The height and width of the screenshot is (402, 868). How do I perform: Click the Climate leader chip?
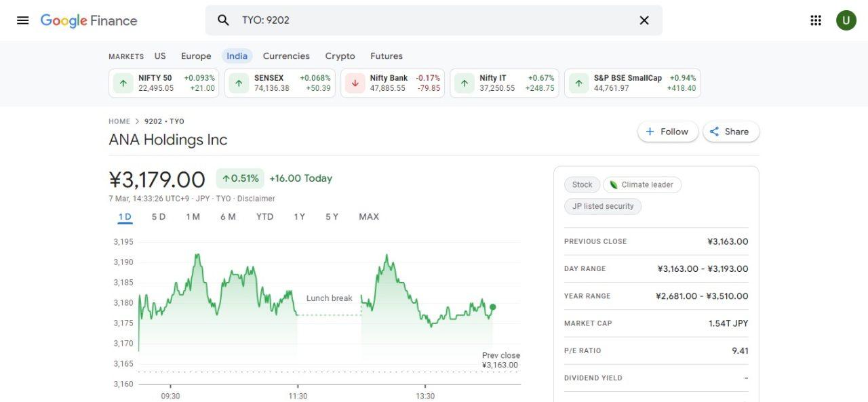[642, 184]
